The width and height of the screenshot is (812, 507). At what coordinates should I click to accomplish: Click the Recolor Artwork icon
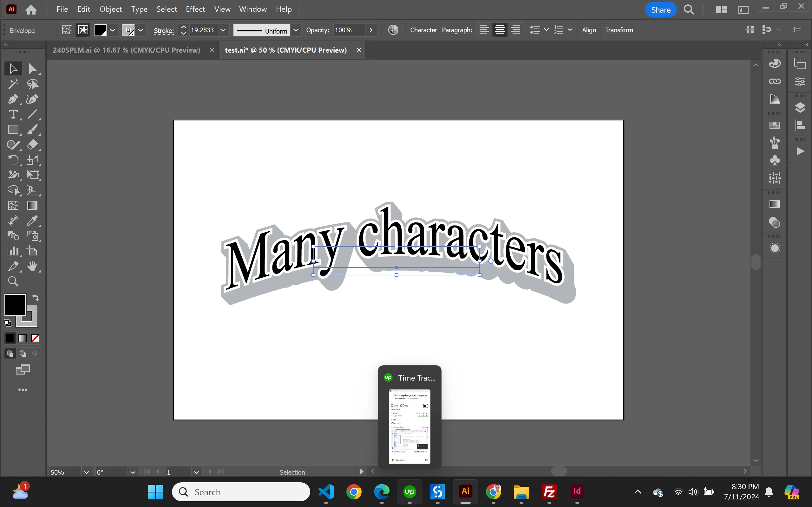(393, 30)
